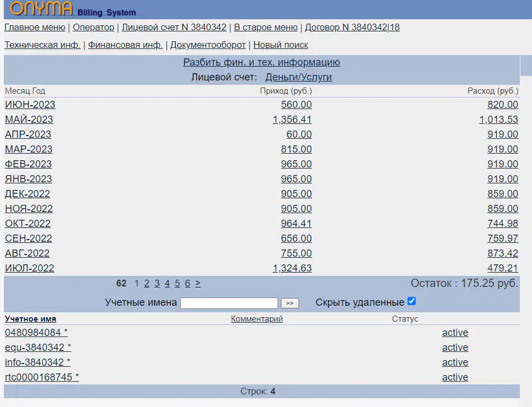This screenshot has width=532, height=407.
Task: Click expense 873.42 for АВГ-2022
Action: (x=503, y=253)
